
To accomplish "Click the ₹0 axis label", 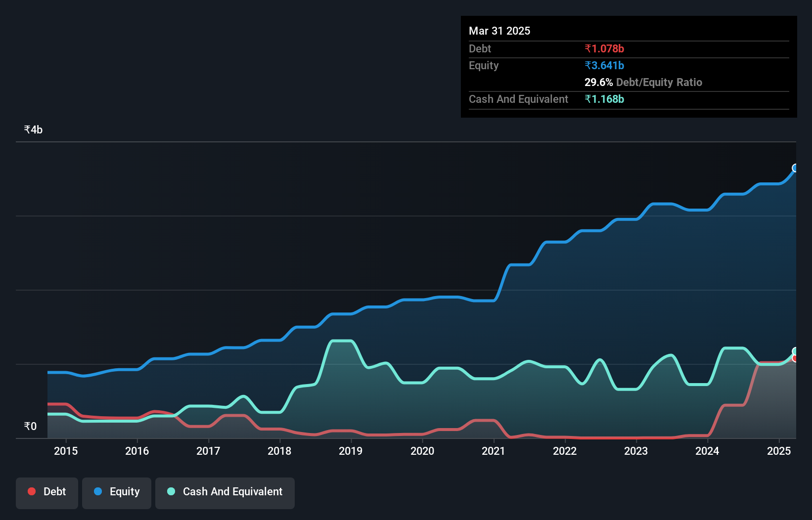I will coord(30,426).
